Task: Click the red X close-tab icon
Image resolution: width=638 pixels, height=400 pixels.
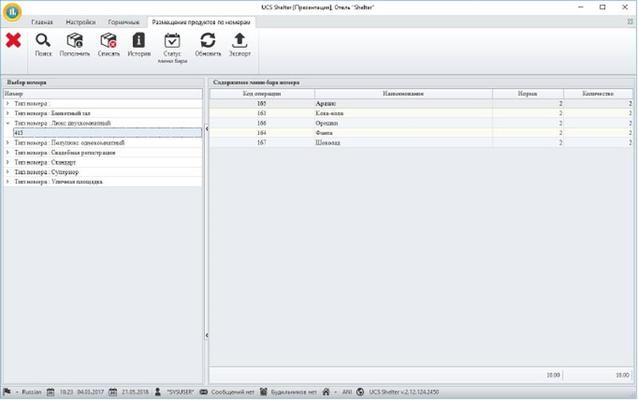Action: point(13,41)
